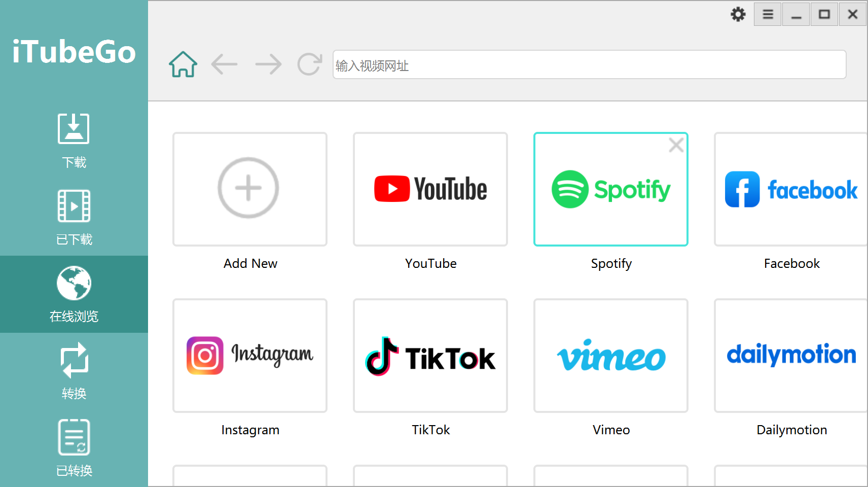The image size is (868, 487).
Task: Click the 'YouTube' caption text
Action: click(x=431, y=264)
